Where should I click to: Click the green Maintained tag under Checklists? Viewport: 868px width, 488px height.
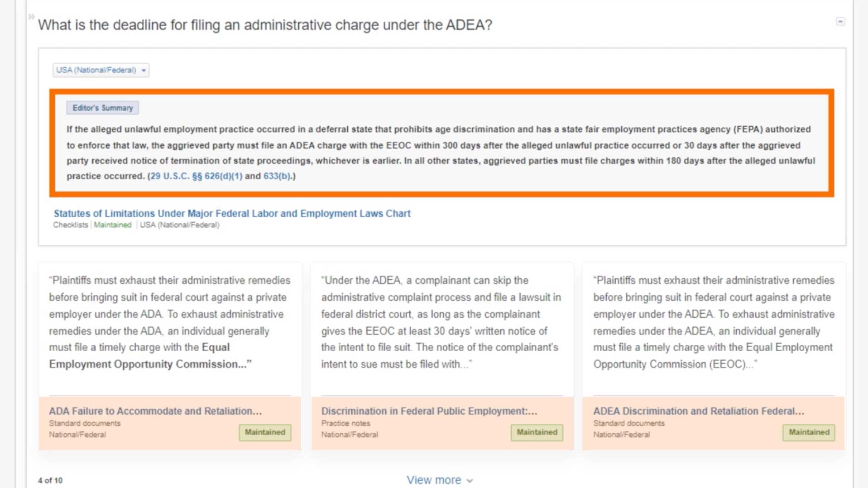[112, 225]
